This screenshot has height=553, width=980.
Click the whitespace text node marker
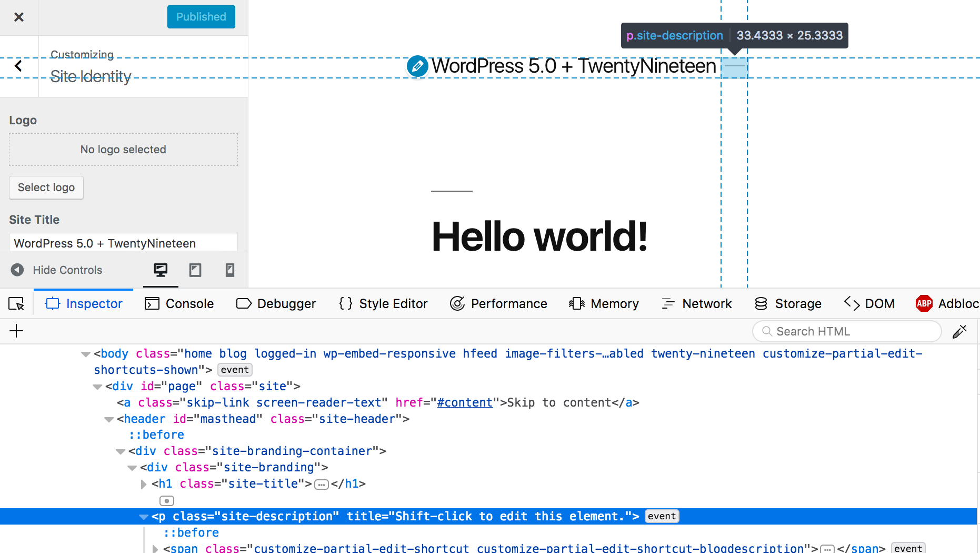coord(167,501)
